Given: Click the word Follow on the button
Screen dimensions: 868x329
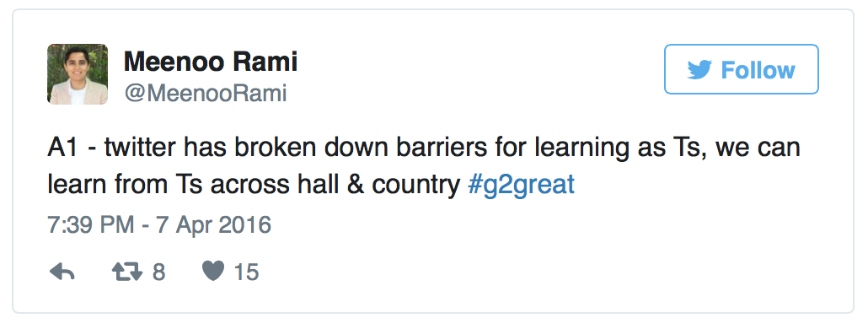Looking at the screenshot, I should (758, 70).
